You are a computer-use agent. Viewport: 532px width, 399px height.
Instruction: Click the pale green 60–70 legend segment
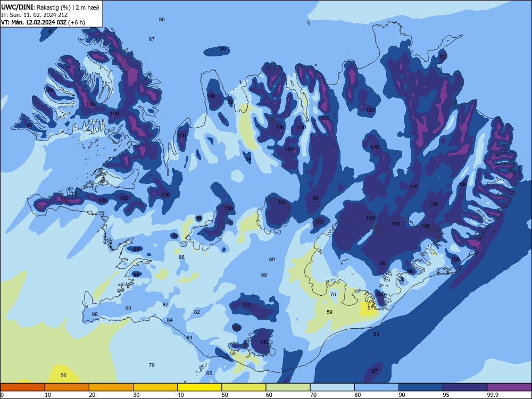[288, 387]
